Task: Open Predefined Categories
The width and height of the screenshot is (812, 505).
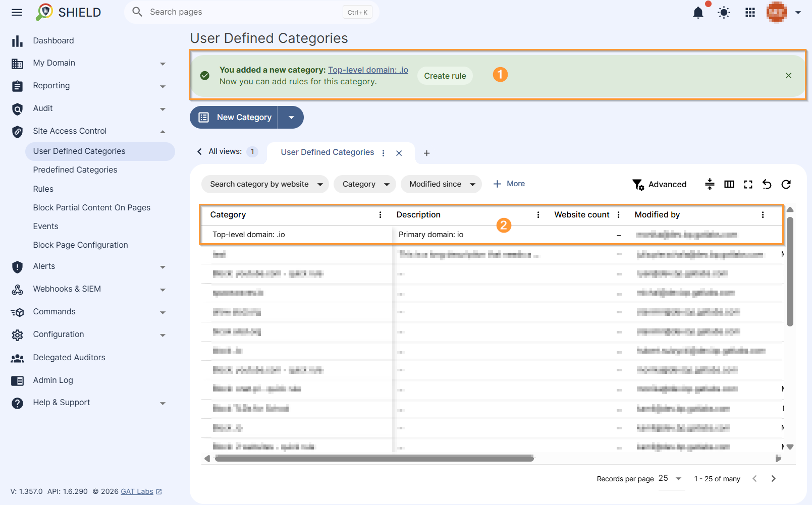Action: click(75, 170)
